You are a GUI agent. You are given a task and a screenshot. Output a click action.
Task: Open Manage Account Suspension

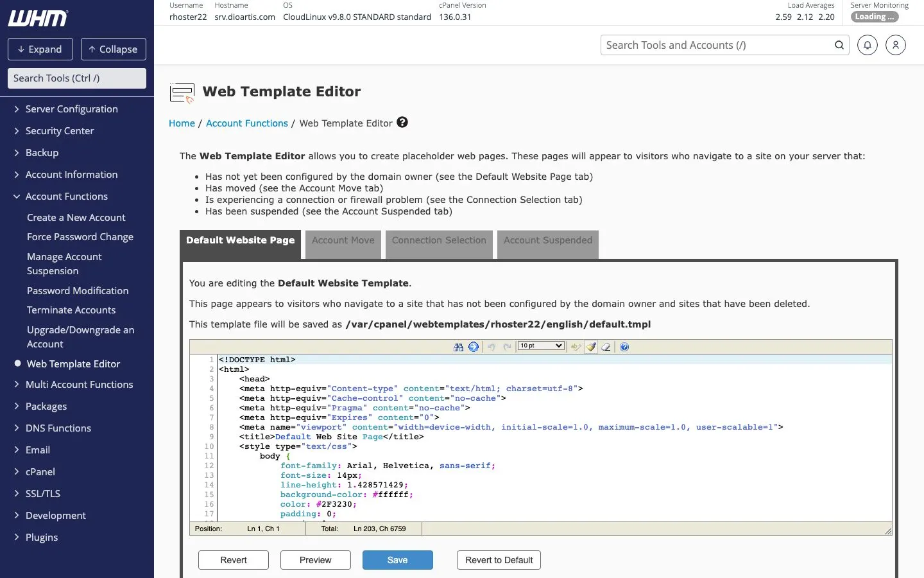[64, 264]
